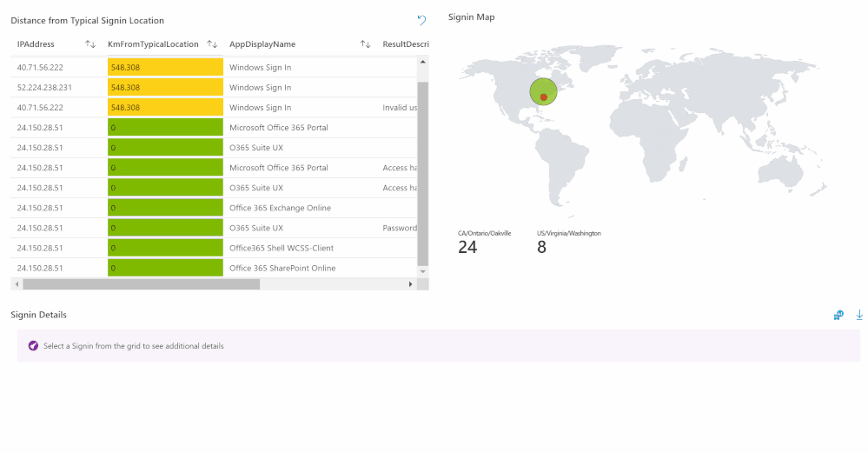Image resolution: width=868 pixels, height=453 pixels.
Task: Click the ResultDescription column header
Action: tap(406, 43)
